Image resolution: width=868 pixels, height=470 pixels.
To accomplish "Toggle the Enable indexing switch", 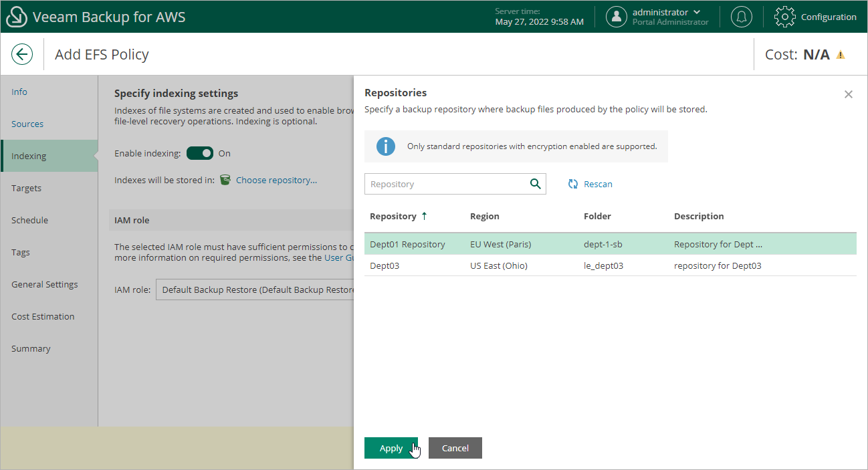I will [x=199, y=153].
